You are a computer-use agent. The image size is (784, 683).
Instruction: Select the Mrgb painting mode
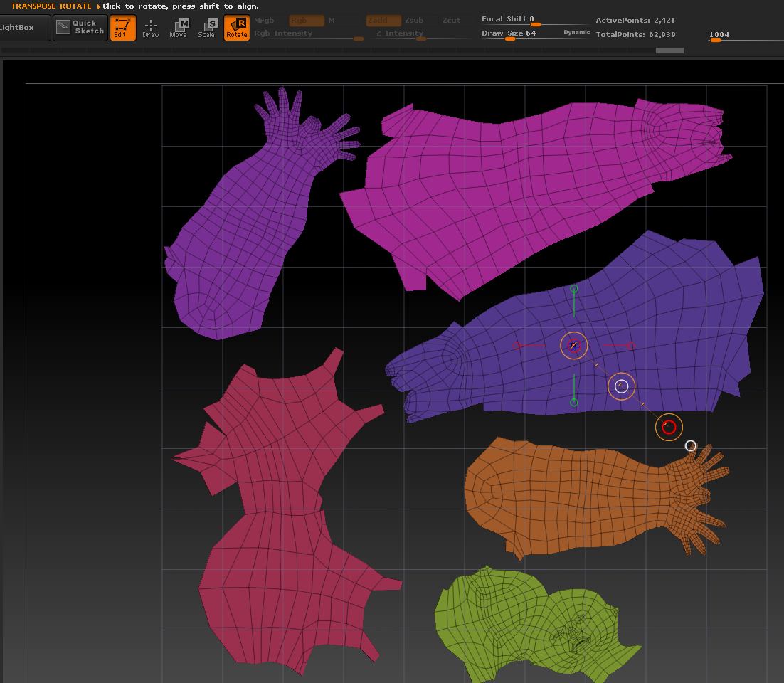click(x=263, y=21)
